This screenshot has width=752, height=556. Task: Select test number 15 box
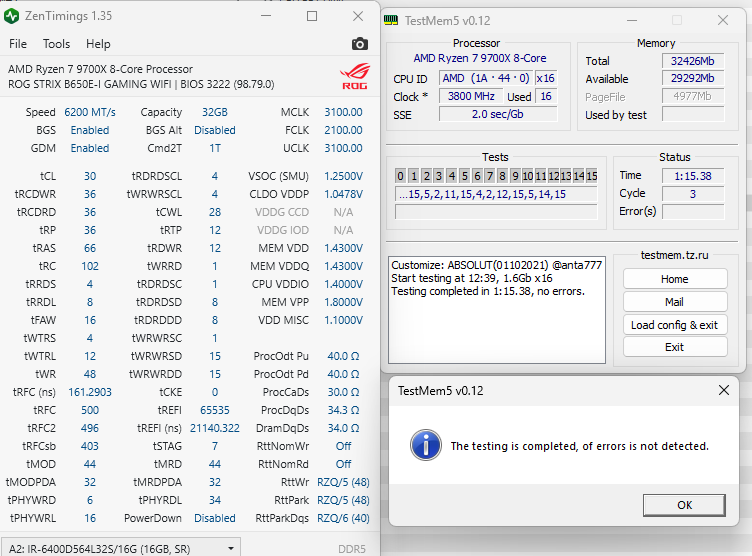click(591, 176)
